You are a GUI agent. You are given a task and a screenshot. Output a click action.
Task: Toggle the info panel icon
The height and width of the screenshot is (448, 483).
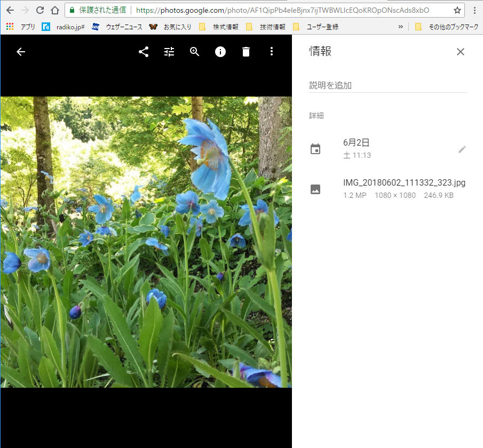click(x=220, y=52)
